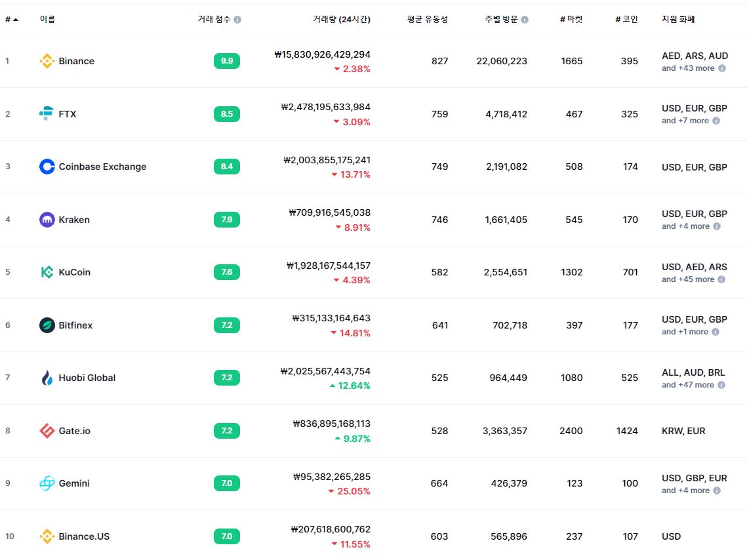Click Coinbase Exchange score badge 8.4

point(227,167)
